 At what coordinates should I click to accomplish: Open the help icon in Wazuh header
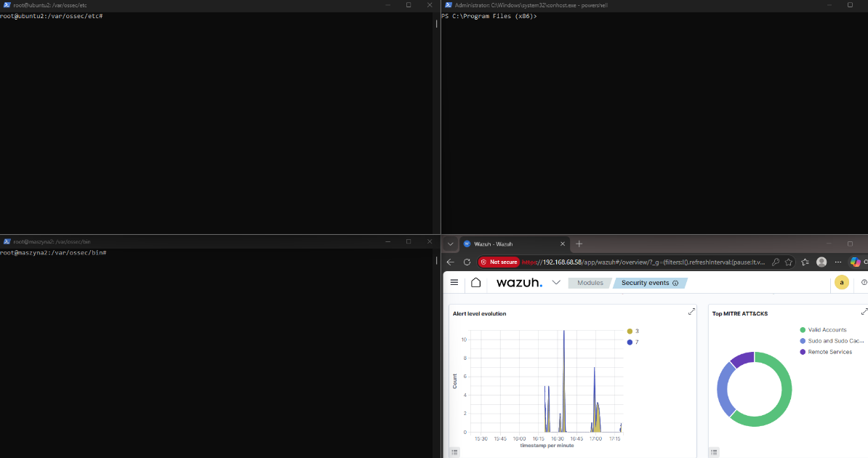864,283
